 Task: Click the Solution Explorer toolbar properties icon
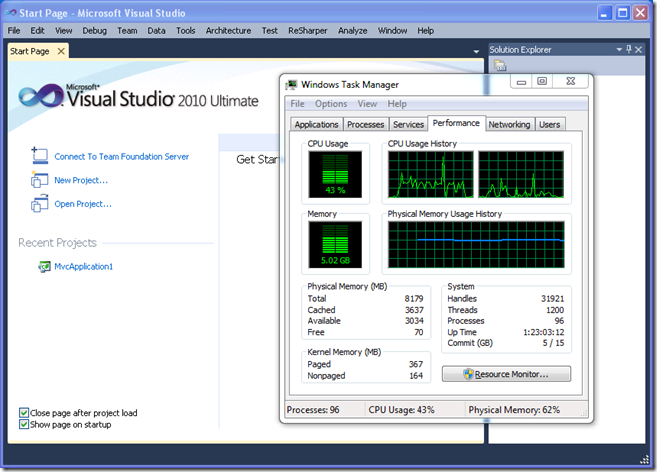pyautogui.click(x=500, y=65)
